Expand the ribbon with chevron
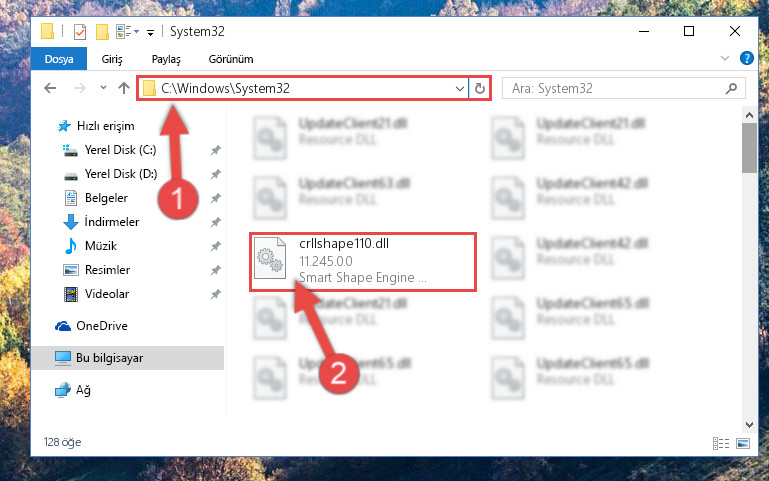Image resolution: width=769 pixels, height=481 pixels. point(725,58)
